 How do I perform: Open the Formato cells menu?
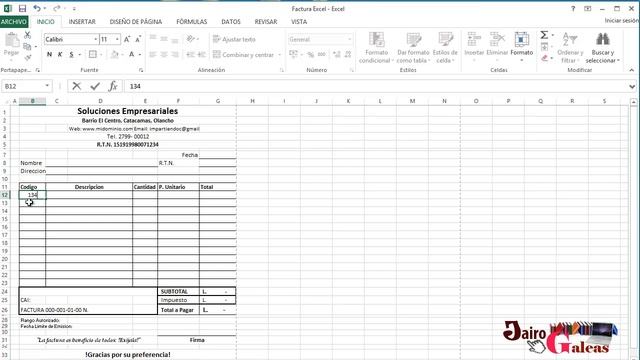[x=522, y=47]
